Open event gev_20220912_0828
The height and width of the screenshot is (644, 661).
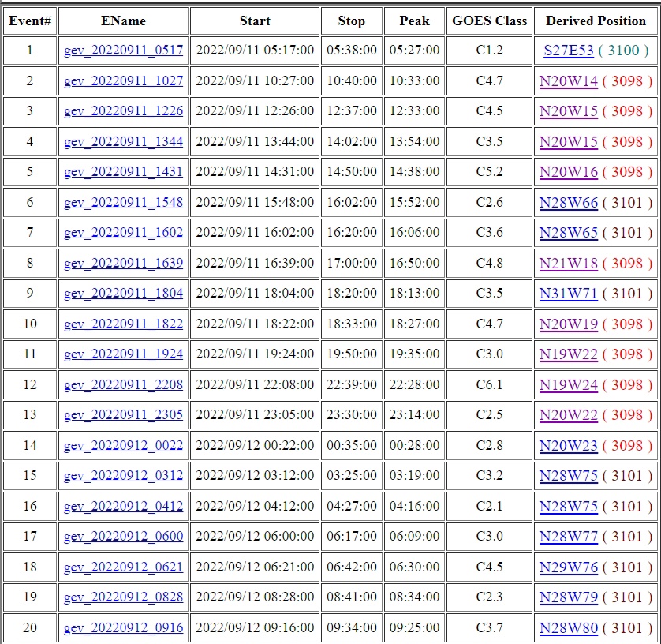pyautogui.click(x=123, y=597)
